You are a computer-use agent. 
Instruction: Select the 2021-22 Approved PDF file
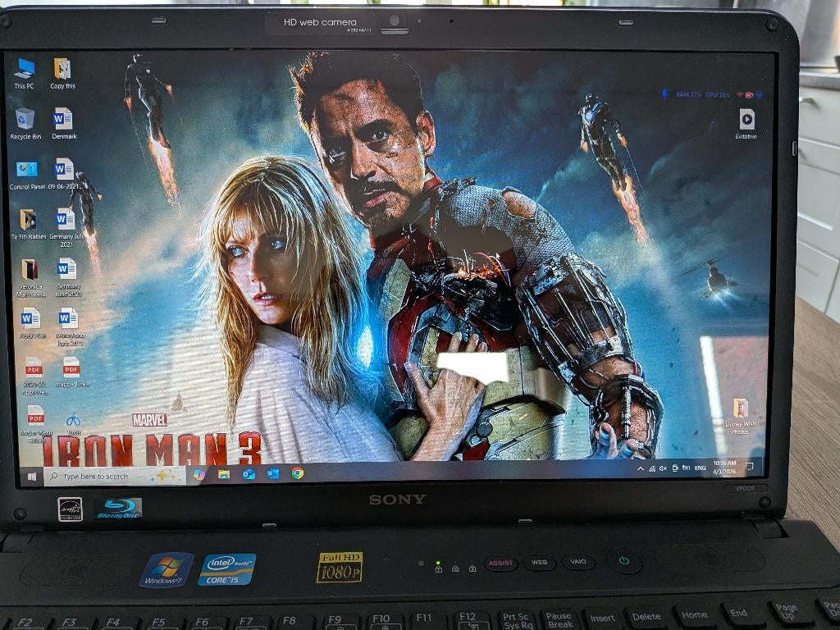[34, 376]
